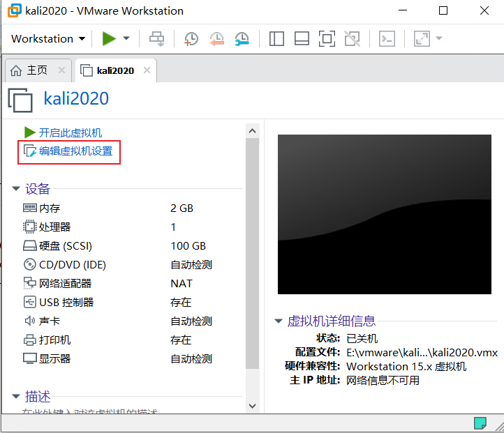Screen dimensions: 504x433
Task: Click the stretch guest display icon
Action: point(422,39)
